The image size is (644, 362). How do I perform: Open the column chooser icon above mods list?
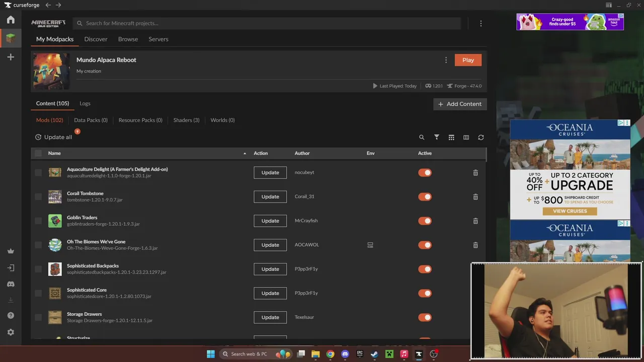click(466, 137)
